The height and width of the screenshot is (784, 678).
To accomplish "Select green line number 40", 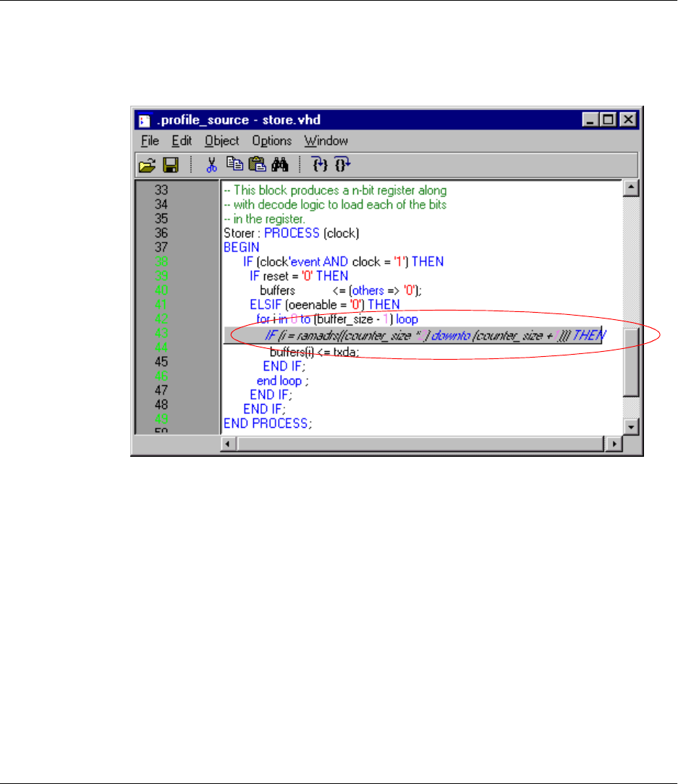I will [x=161, y=290].
